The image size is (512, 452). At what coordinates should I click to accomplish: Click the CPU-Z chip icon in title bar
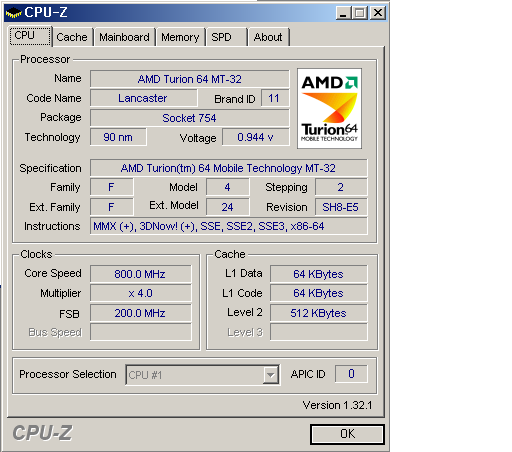click(x=13, y=13)
